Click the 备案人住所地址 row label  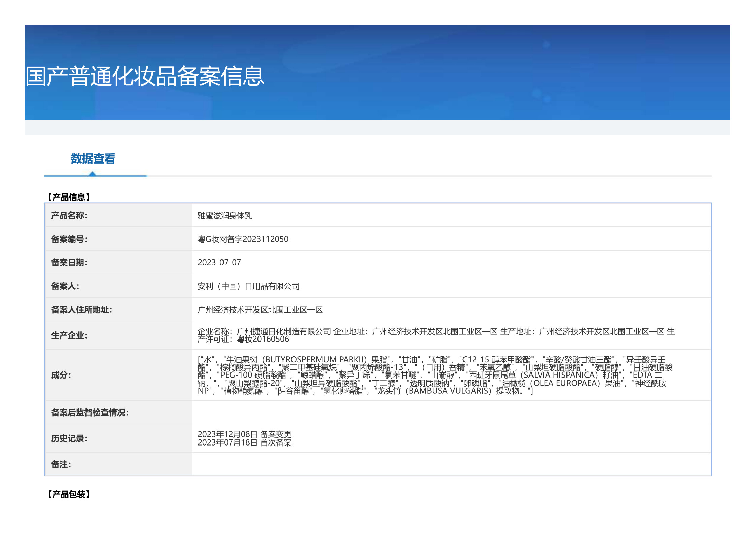(82, 310)
